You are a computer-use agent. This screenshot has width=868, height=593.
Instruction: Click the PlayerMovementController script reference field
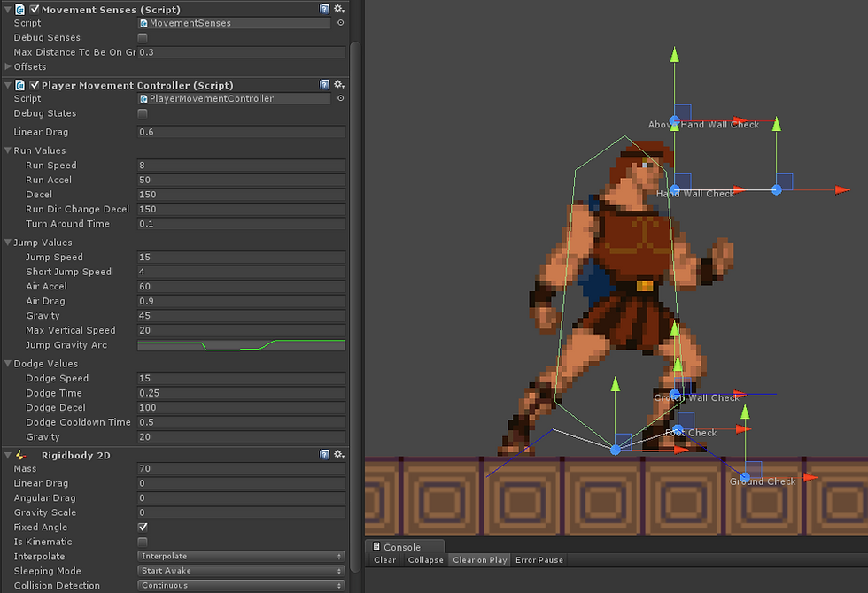(x=234, y=98)
